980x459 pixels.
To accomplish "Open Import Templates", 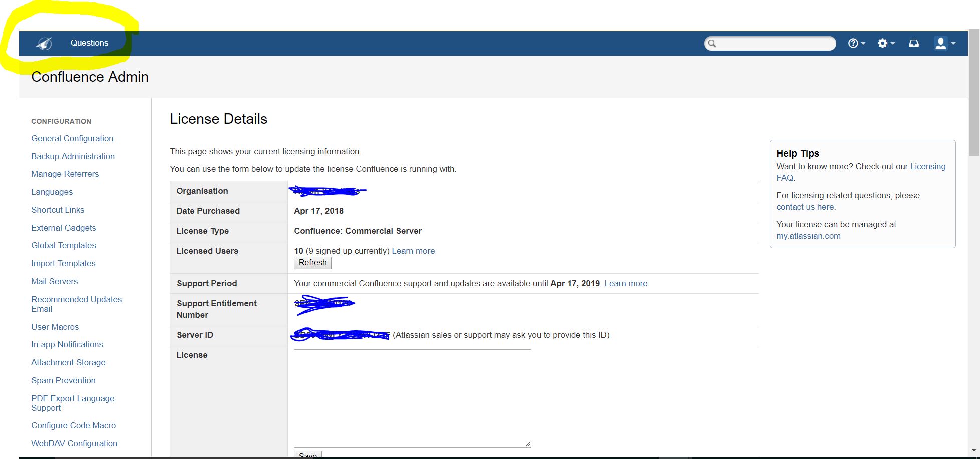I will click(63, 263).
